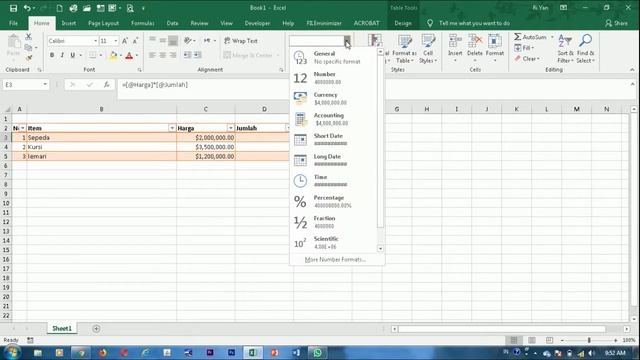Click Center alignment icon
Screen dimensions: 640x360
point(162,55)
